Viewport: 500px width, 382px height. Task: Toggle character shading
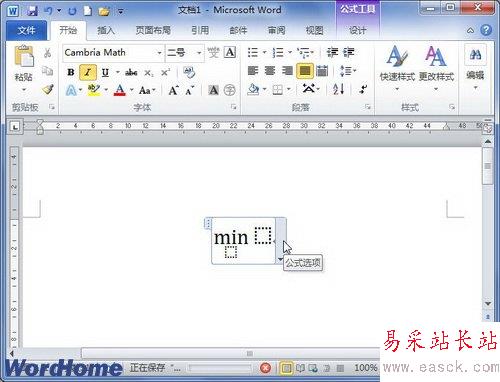tap(213, 90)
